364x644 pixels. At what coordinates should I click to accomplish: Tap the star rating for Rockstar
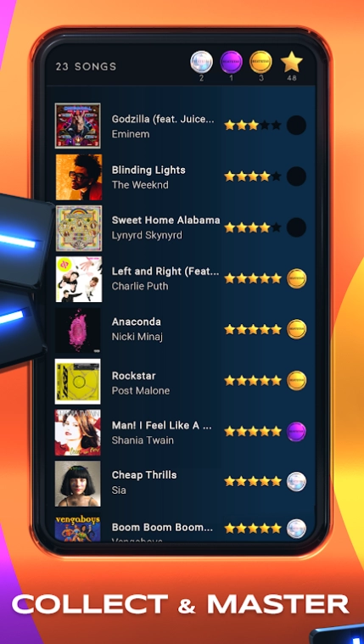tap(253, 381)
